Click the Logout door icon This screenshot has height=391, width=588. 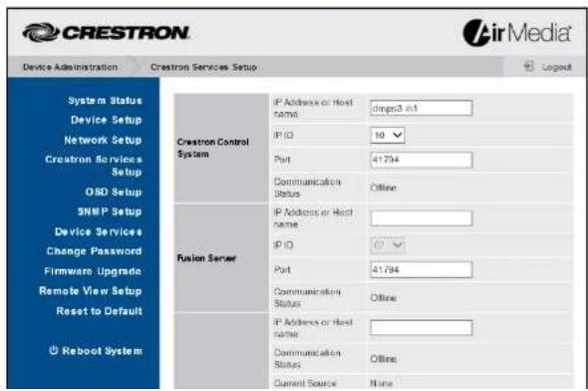529,67
